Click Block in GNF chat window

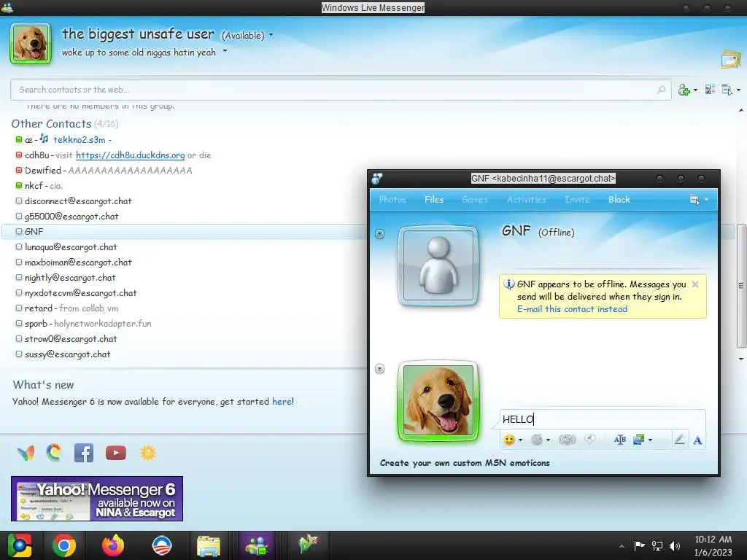(619, 200)
